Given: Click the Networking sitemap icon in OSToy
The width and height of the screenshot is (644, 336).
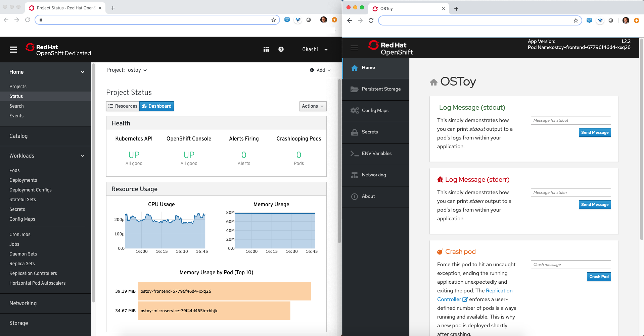Looking at the screenshot, I should pyautogui.click(x=355, y=175).
